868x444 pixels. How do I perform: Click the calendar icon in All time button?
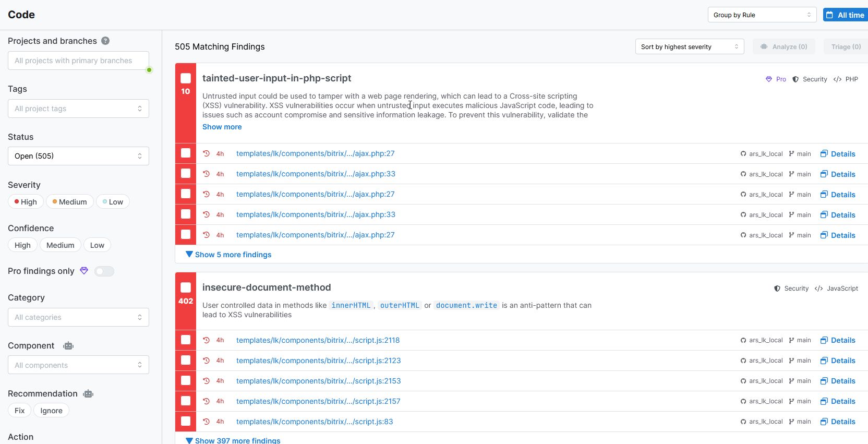[830, 15]
